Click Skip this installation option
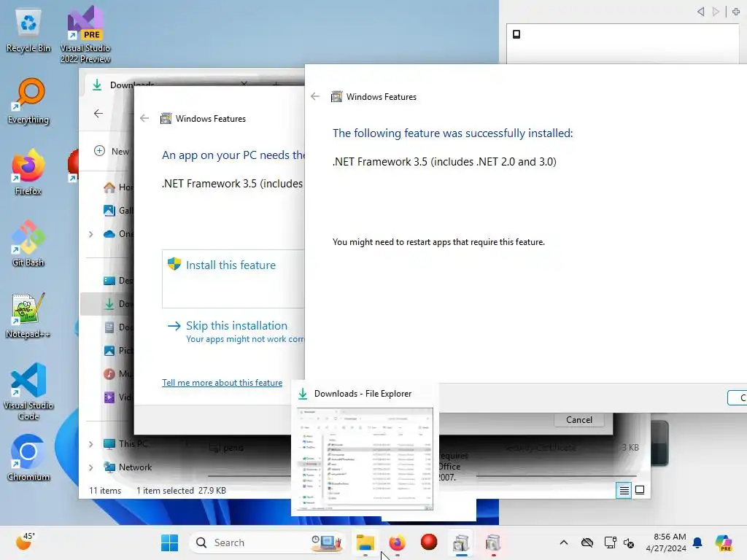This screenshot has width=747, height=560. coord(236,332)
